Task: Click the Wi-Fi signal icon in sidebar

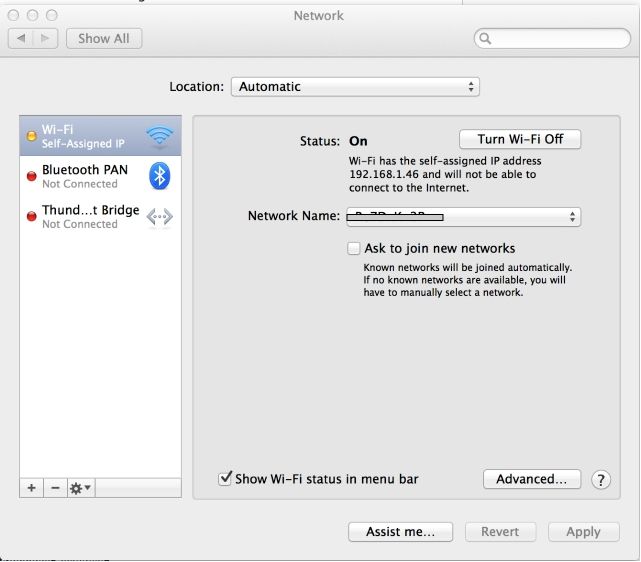Action: 159,136
